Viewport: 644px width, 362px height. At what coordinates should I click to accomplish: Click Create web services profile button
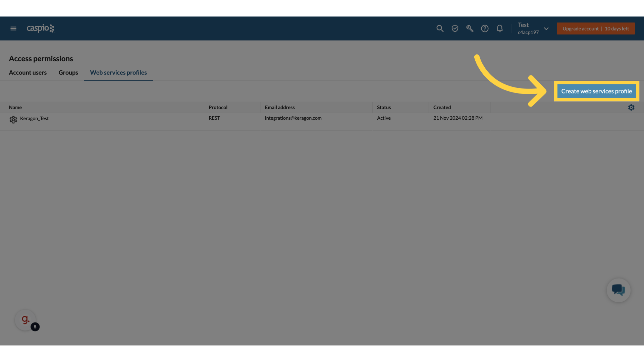[x=596, y=91]
